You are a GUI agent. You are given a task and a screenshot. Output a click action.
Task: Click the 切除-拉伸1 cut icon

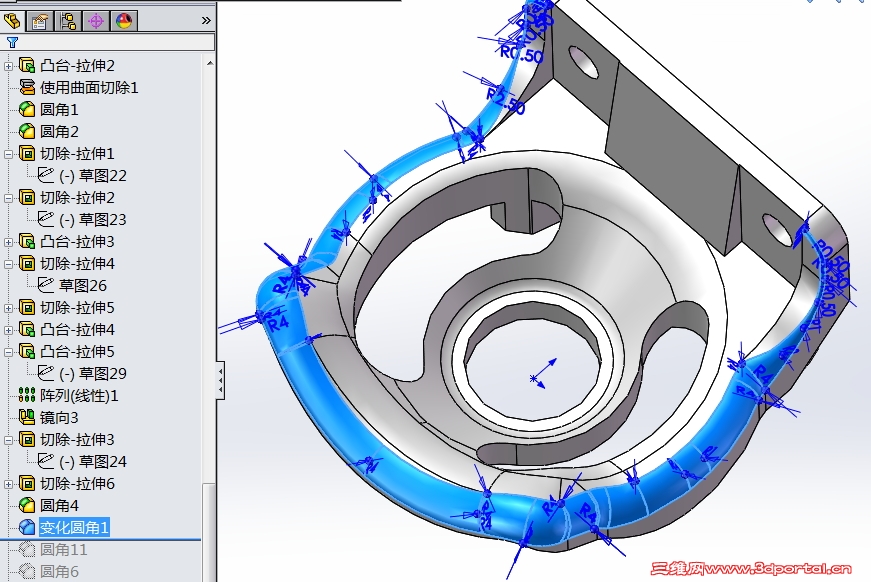coord(27,153)
